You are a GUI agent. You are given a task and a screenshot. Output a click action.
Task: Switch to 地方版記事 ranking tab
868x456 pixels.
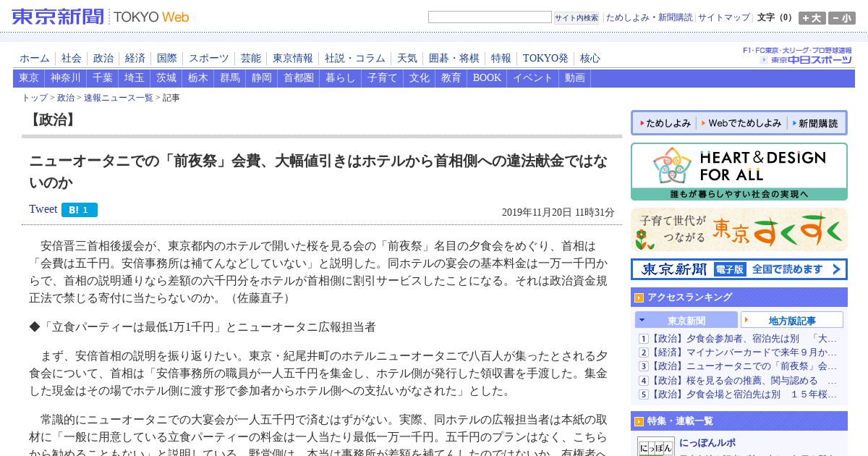click(792, 320)
